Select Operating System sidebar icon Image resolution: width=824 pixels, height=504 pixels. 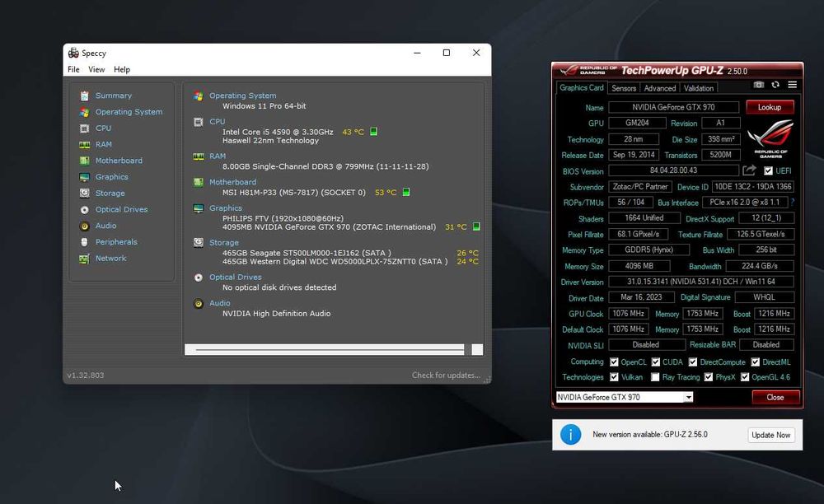tap(84, 112)
